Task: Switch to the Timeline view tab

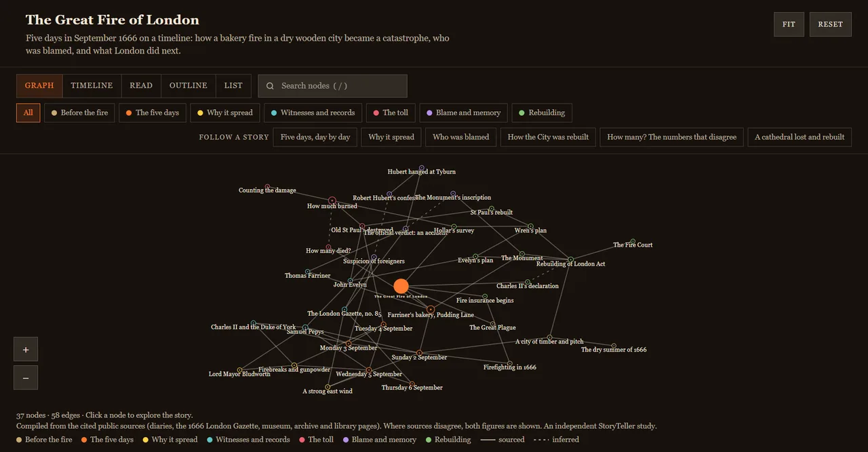Action: click(92, 86)
